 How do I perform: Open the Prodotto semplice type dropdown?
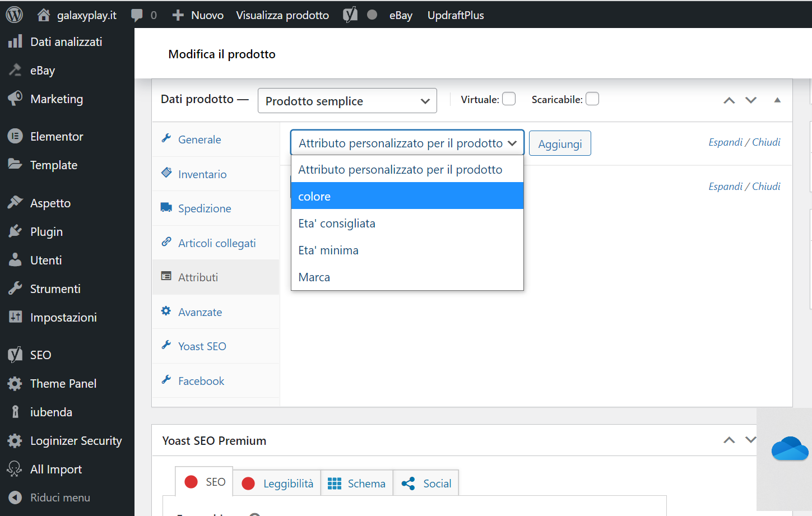click(x=347, y=101)
